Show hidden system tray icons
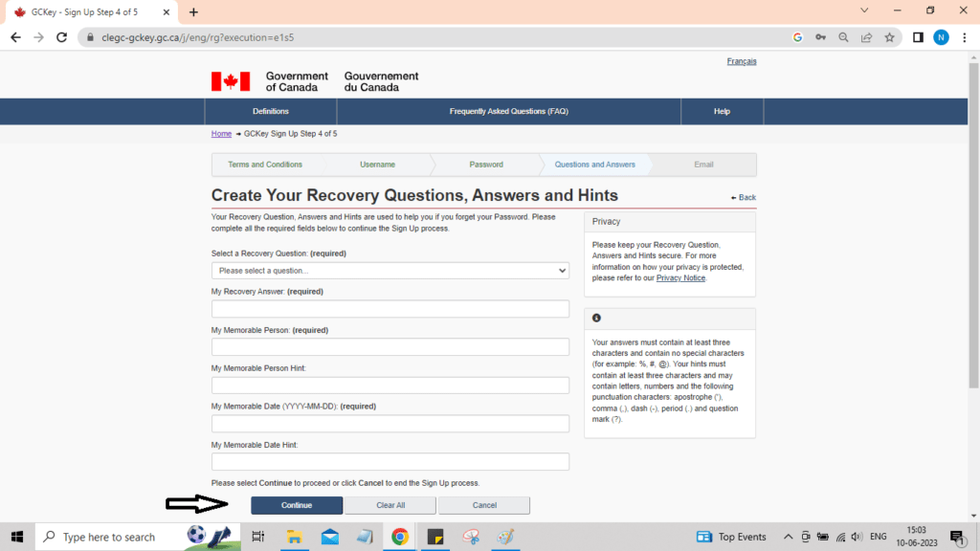980x551 pixels. [789, 537]
